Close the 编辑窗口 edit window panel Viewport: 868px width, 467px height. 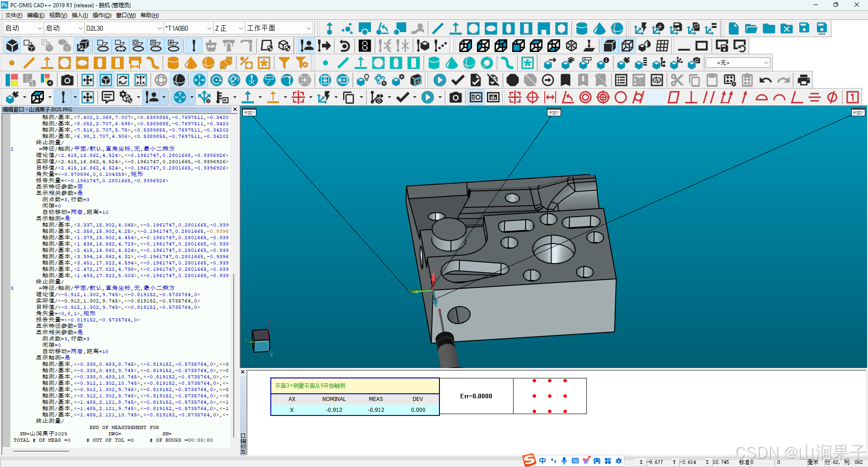pyautogui.click(x=235, y=109)
